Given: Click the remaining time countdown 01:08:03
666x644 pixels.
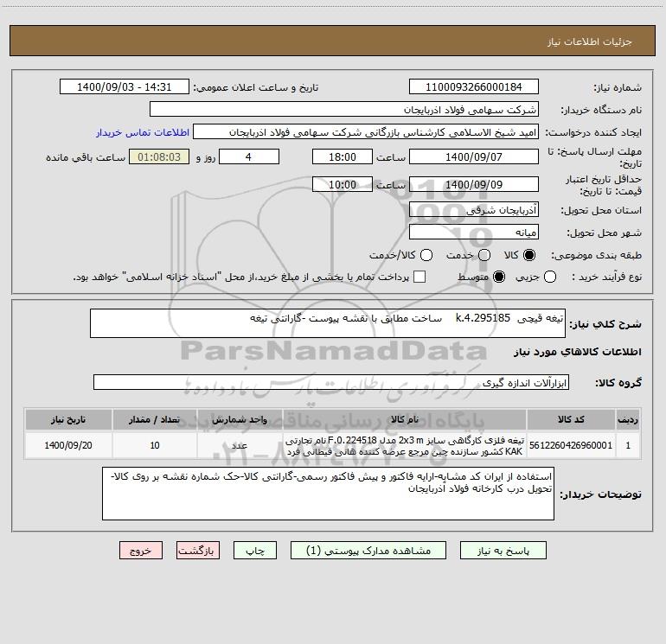Looking at the screenshot, I should pos(159,157).
